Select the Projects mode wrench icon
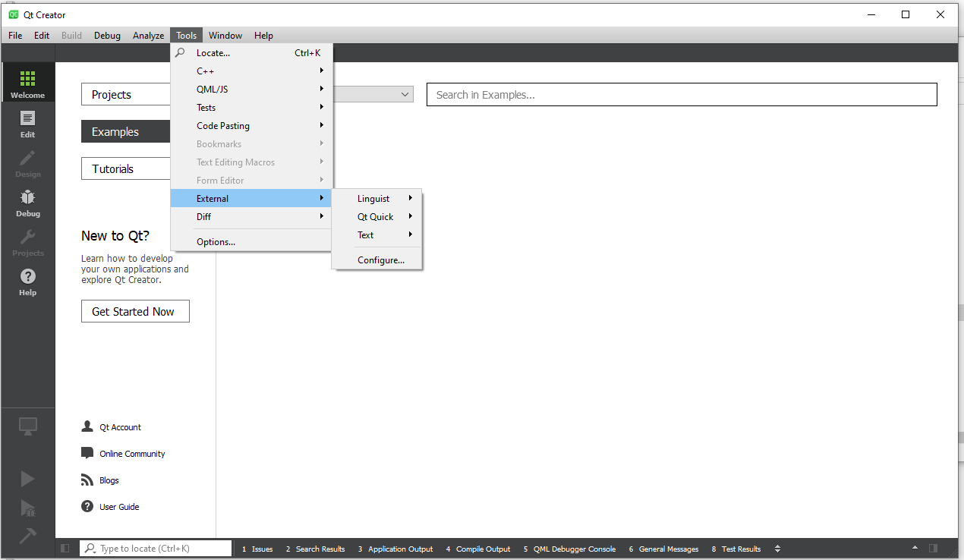Screen dimensions: 964x560 [27, 238]
